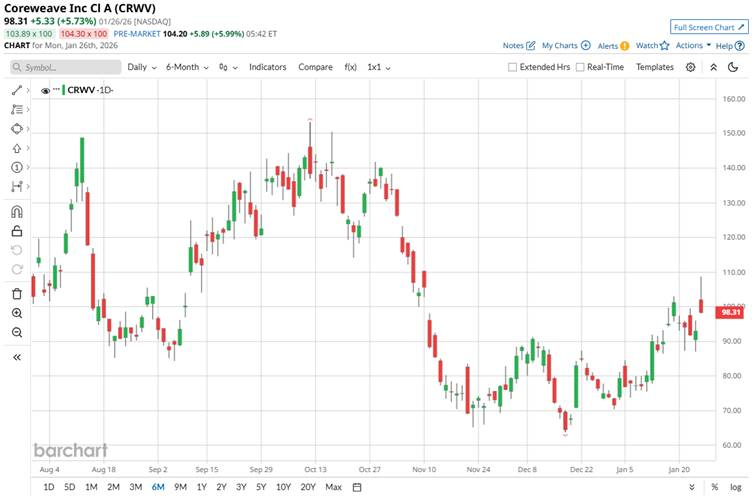Open the Help link

[x=730, y=46]
